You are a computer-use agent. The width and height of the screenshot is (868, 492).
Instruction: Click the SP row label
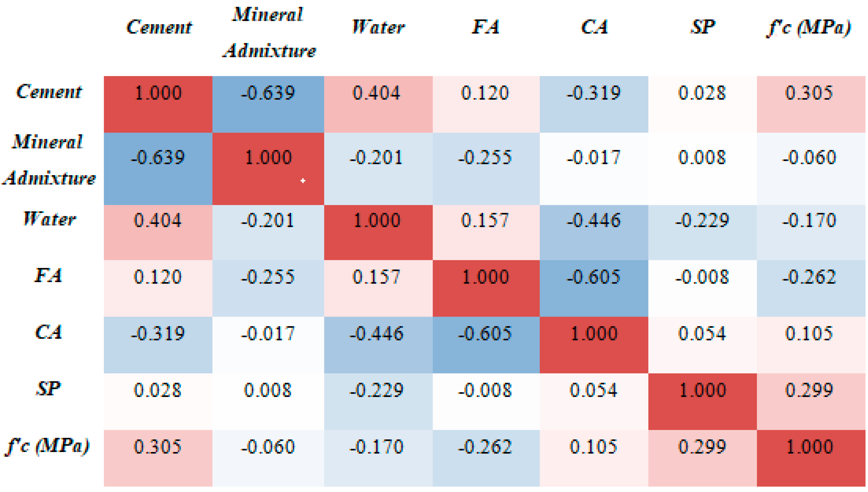pos(48,389)
